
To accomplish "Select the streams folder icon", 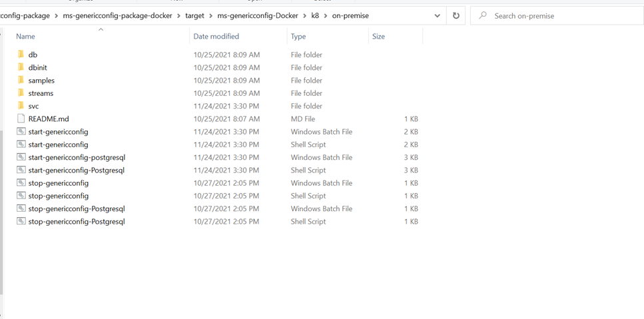I will pos(21,93).
